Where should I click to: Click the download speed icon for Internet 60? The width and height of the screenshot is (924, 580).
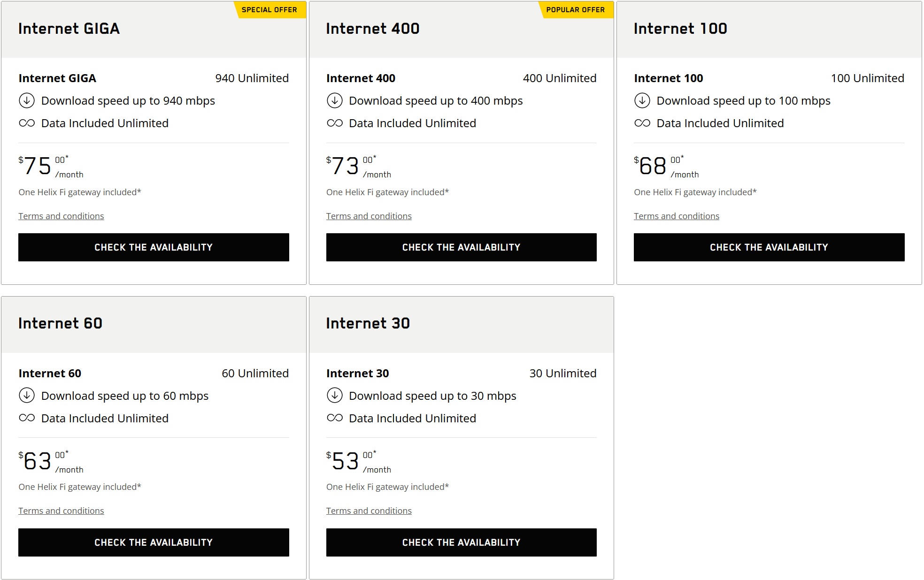coord(28,396)
